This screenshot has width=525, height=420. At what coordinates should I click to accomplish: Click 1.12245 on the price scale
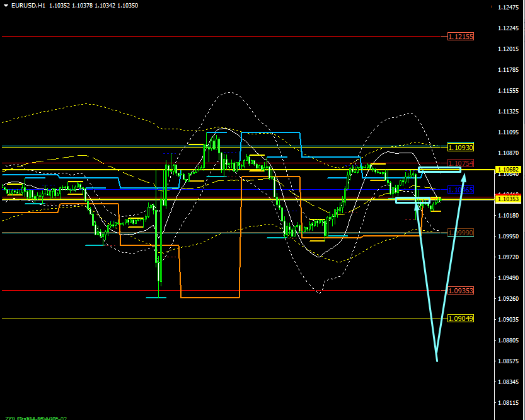point(508,28)
